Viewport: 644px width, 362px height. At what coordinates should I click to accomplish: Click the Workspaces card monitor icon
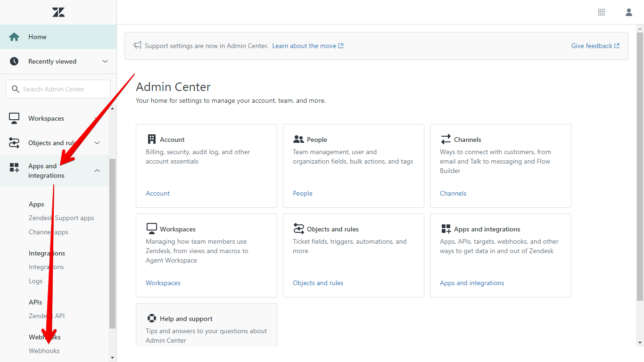pos(151,229)
